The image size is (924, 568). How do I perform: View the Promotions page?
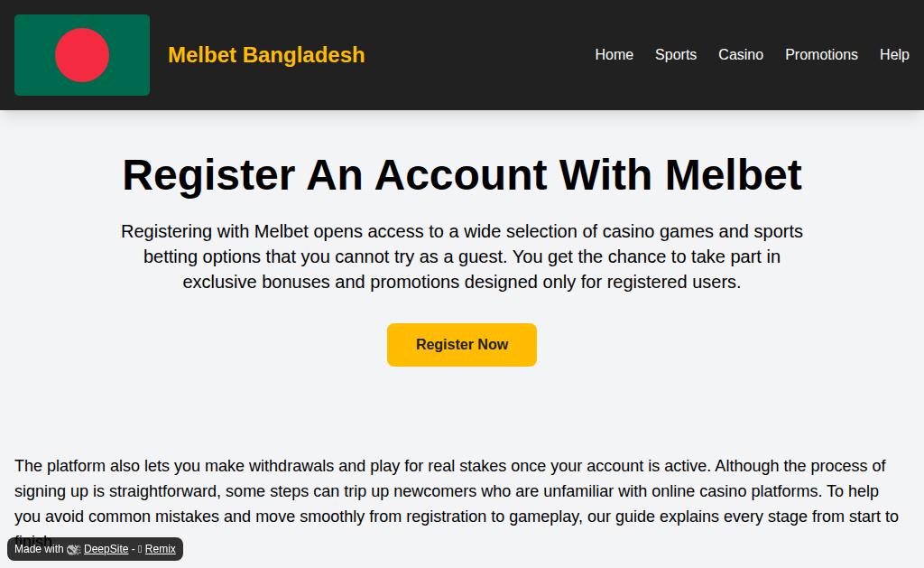coord(821,54)
